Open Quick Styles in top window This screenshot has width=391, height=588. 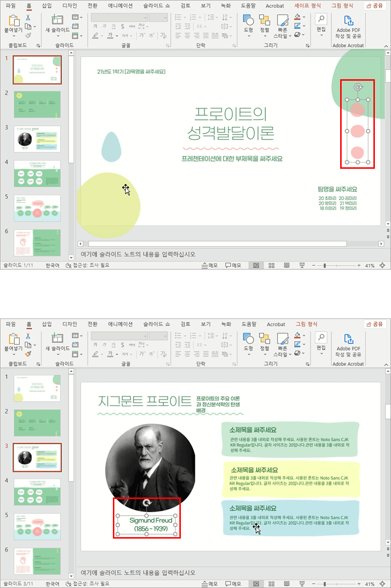coord(282,21)
